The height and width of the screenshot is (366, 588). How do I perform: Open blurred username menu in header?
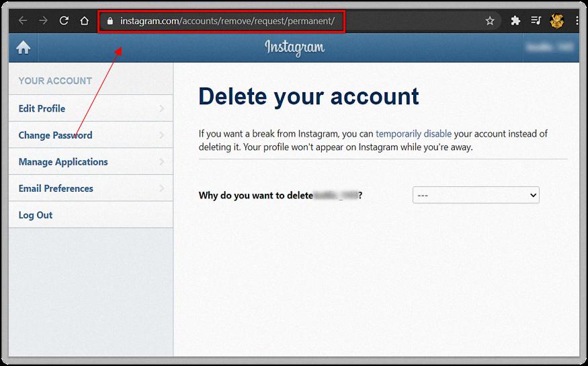(550, 47)
